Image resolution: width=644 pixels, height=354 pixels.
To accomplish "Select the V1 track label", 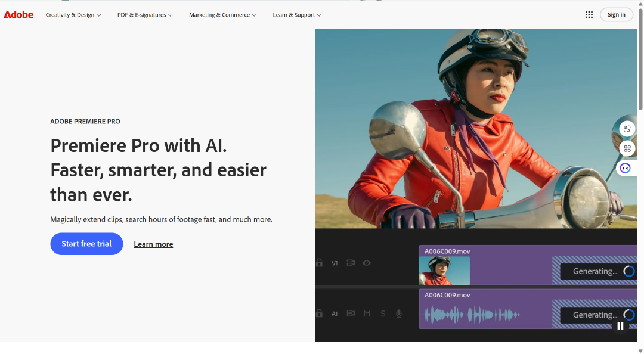I will [x=335, y=263].
